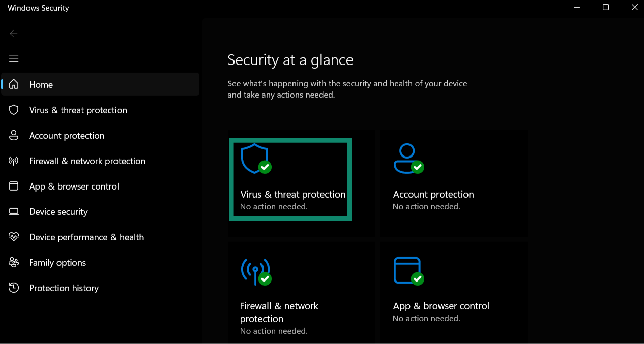Open Family options using the family icon
This screenshot has height=344, width=644.
pyautogui.click(x=13, y=262)
